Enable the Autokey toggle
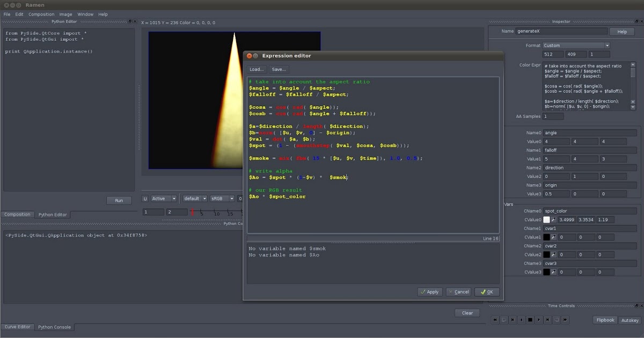Screen dimensions: 644x338 (x=629, y=320)
